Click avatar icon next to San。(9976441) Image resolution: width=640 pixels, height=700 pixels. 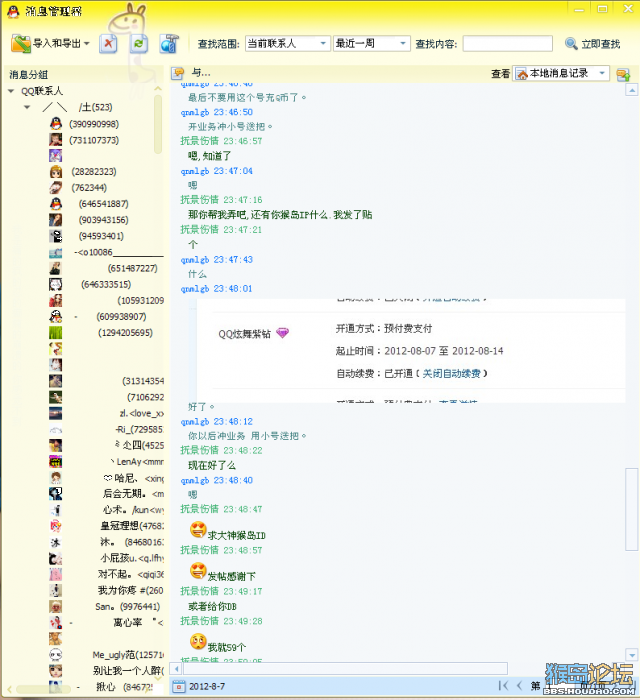[55, 606]
